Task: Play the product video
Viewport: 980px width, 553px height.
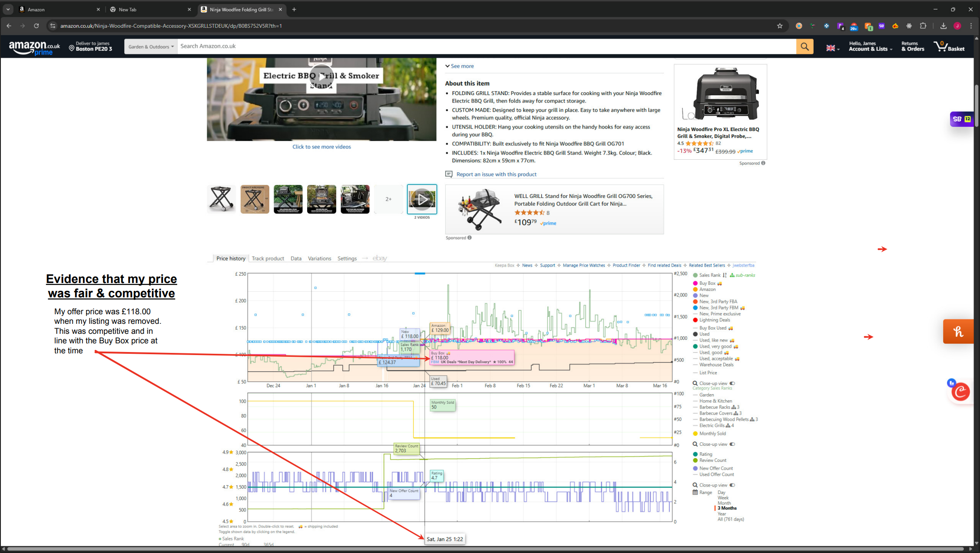Action: tap(321, 77)
